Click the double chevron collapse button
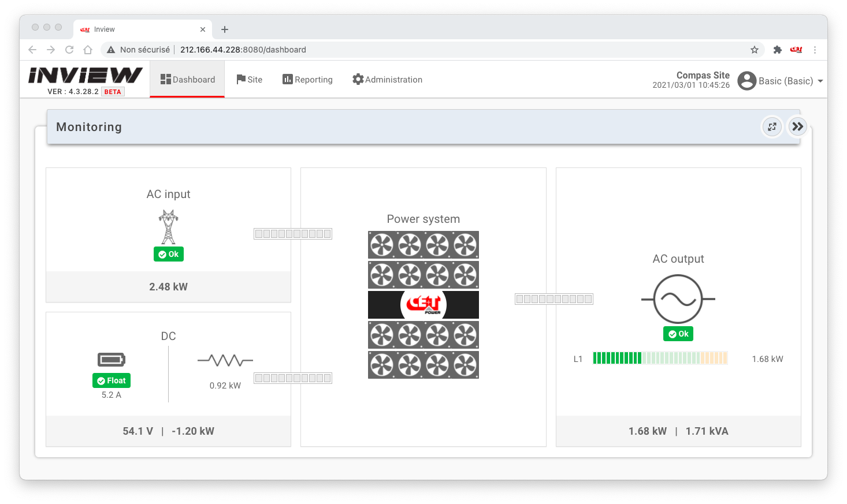 pyautogui.click(x=797, y=126)
